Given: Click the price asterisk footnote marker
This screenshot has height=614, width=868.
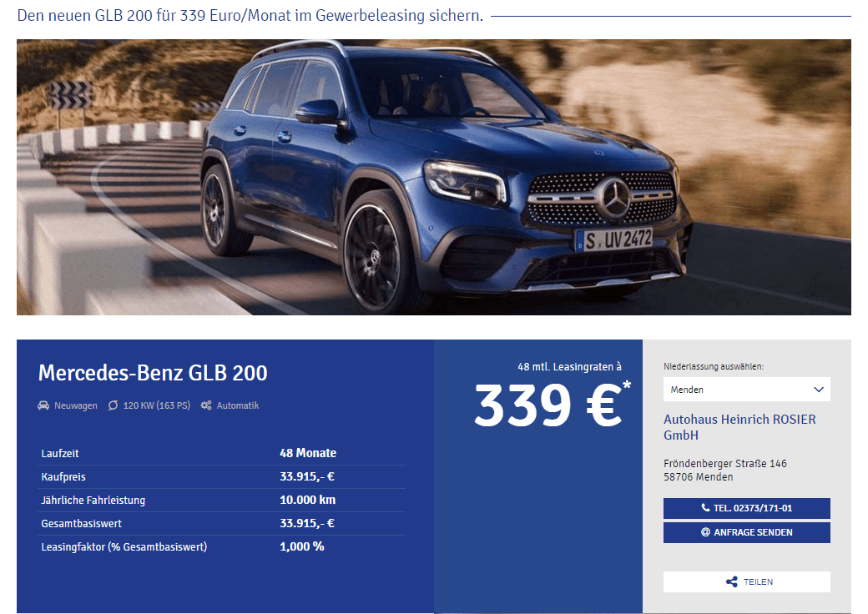Looking at the screenshot, I should coord(627,385).
